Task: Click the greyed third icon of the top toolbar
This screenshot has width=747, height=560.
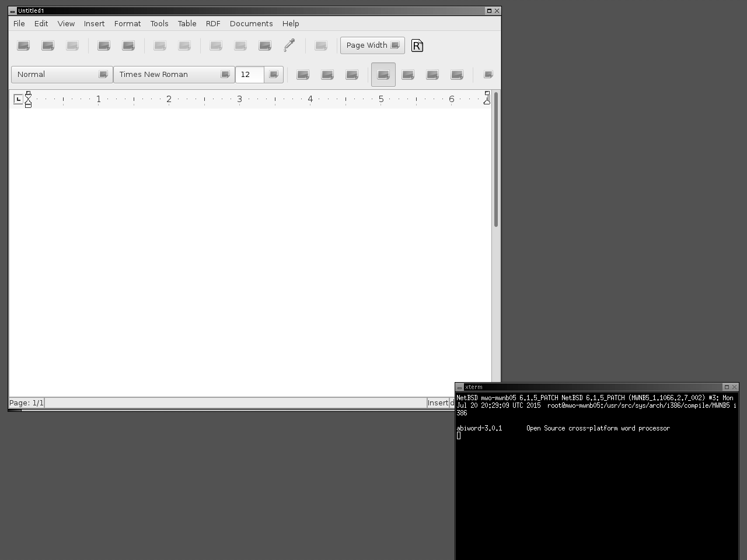Action: [72, 45]
